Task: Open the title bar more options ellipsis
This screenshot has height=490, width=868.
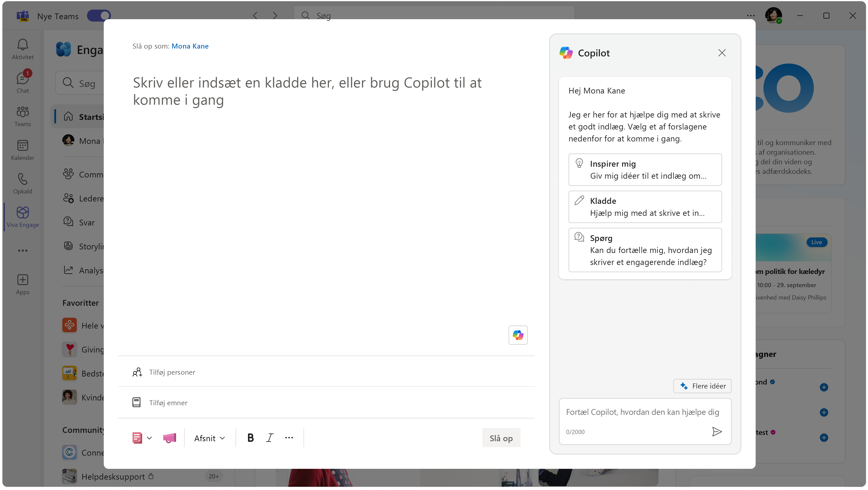Action: tap(751, 16)
